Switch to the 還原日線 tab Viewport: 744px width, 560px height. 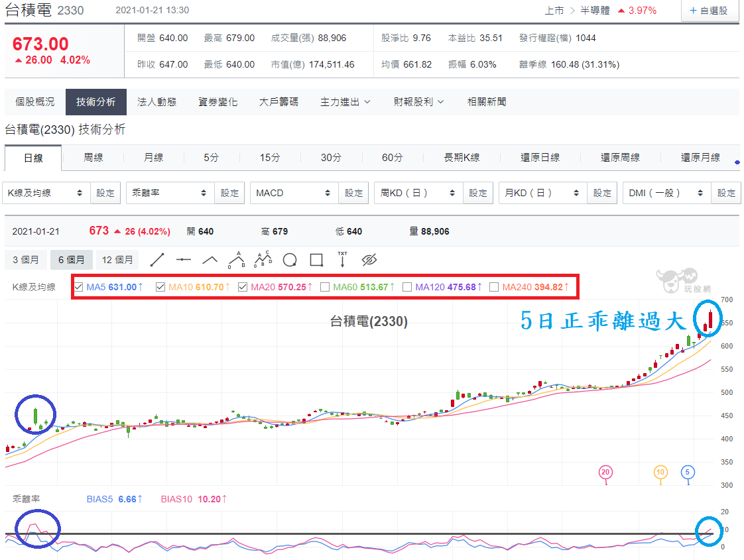(540, 158)
